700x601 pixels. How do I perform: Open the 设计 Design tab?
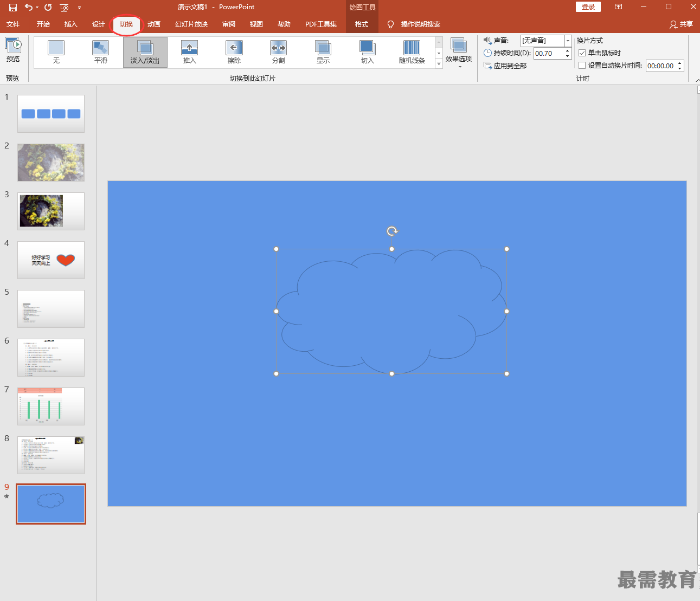[99, 24]
